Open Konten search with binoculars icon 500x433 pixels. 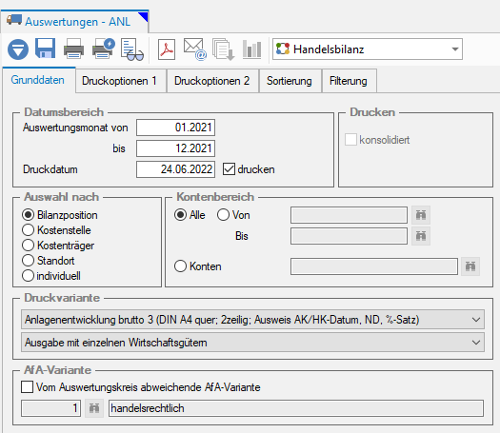[x=470, y=266]
